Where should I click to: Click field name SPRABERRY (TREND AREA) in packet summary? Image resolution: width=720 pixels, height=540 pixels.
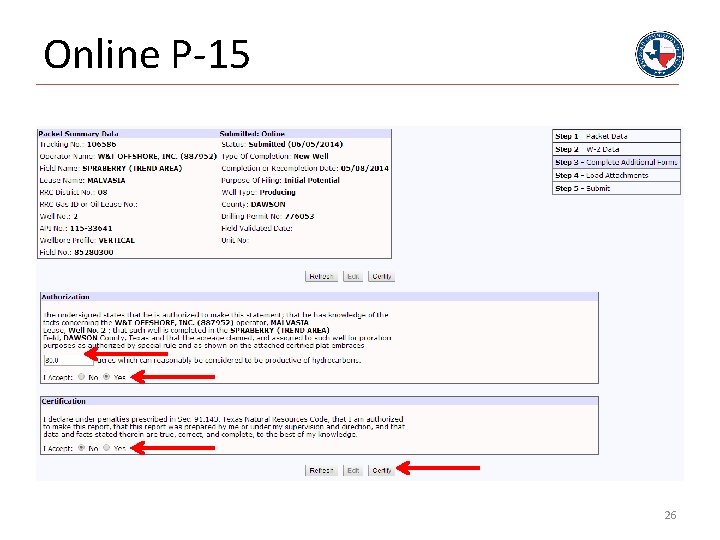click(x=132, y=168)
